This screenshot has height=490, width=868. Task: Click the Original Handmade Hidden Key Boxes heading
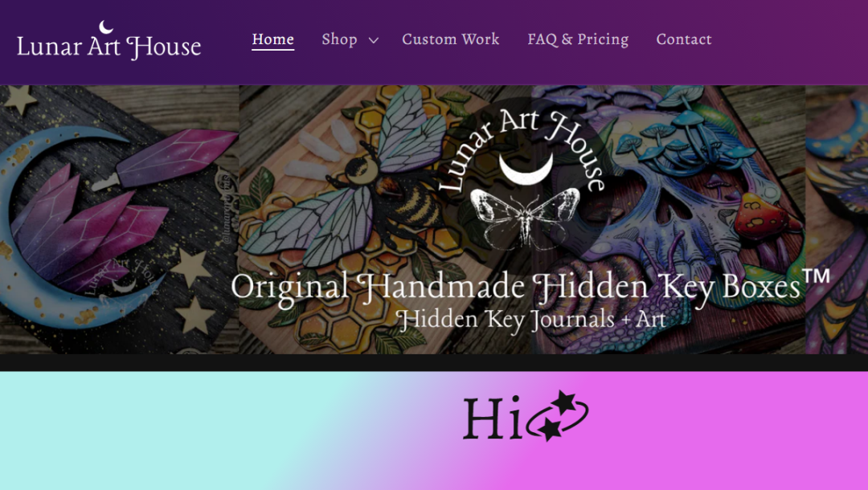pos(530,287)
